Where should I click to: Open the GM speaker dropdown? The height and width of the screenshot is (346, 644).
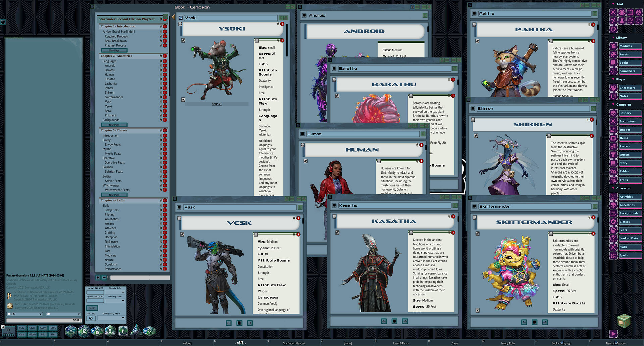coord(25,314)
